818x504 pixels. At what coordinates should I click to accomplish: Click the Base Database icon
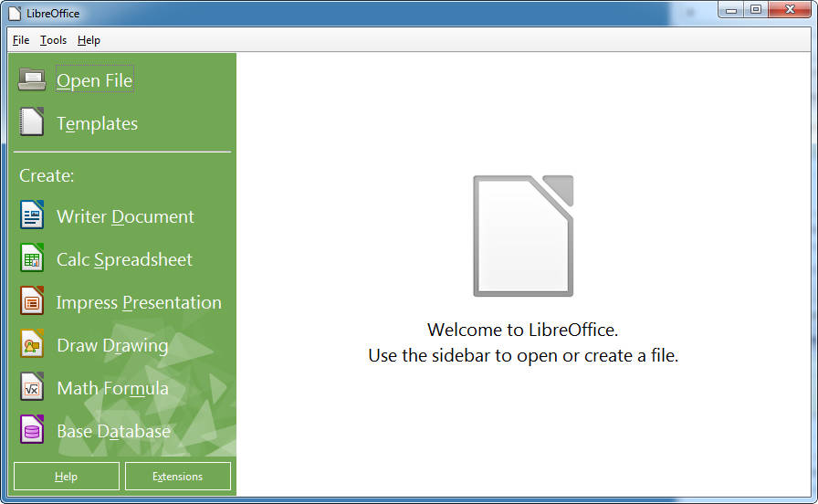32,429
